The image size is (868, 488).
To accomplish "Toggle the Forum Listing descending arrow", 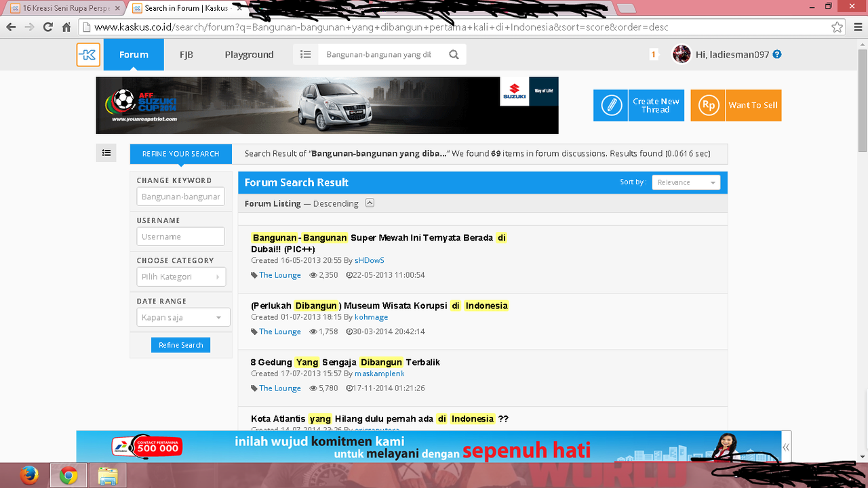I will point(370,203).
